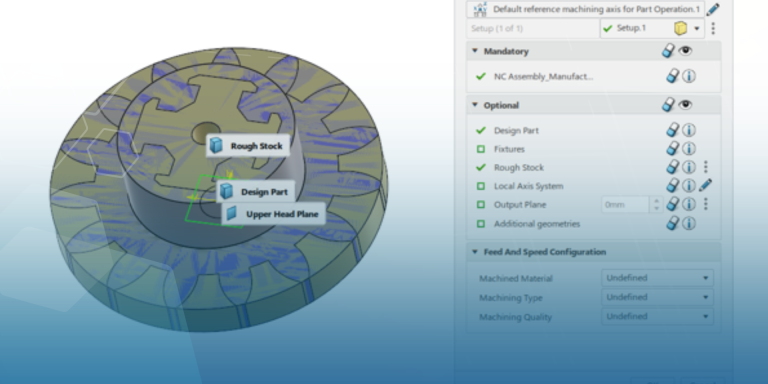The image size is (768, 384).
Task: Decrease the Output Plane value with down arrow
Action: 656,209
